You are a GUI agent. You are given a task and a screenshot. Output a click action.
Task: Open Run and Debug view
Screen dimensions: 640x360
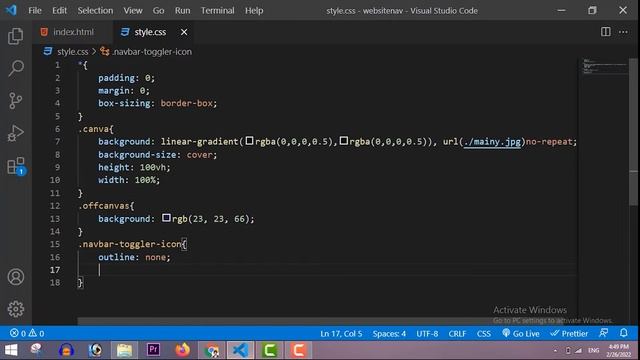point(16,133)
